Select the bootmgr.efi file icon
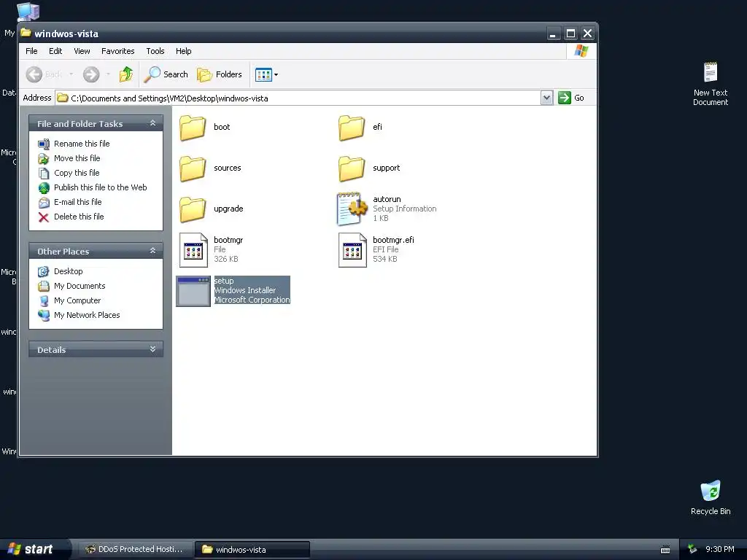 352,249
